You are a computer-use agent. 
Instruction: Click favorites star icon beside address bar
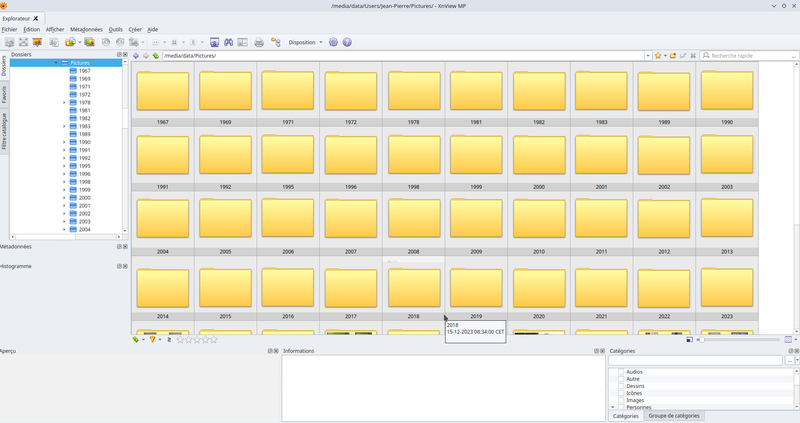[x=659, y=56]
